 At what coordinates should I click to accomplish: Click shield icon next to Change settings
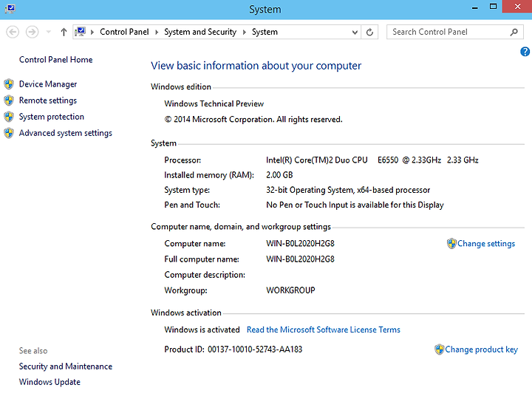click(451, 243)
